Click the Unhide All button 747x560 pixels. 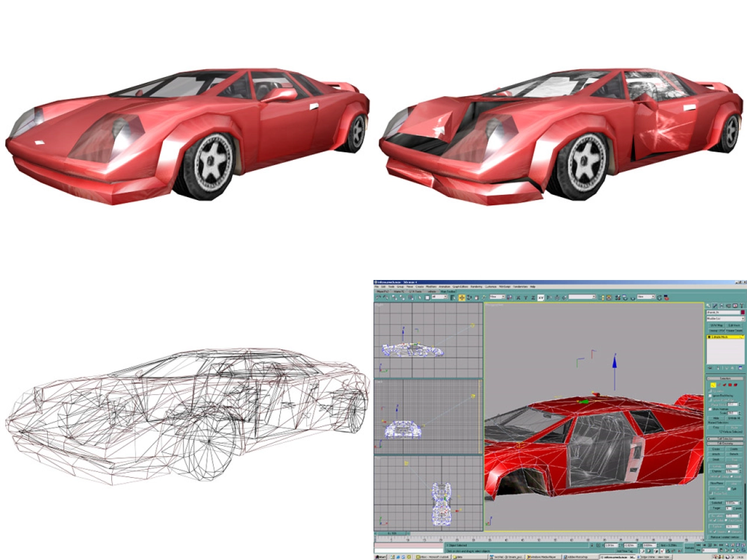click(734, 418)
